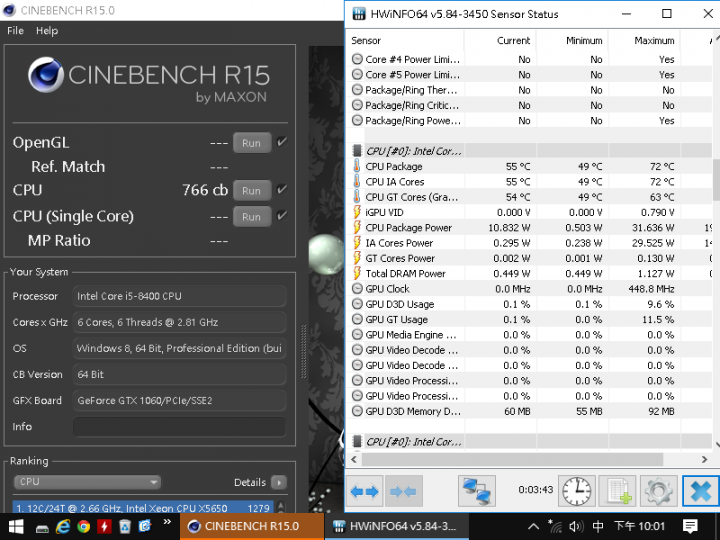Click the HWiNFO expand columns arrows icon
Viewport: 720px width, 540px height.
[365, 491]
